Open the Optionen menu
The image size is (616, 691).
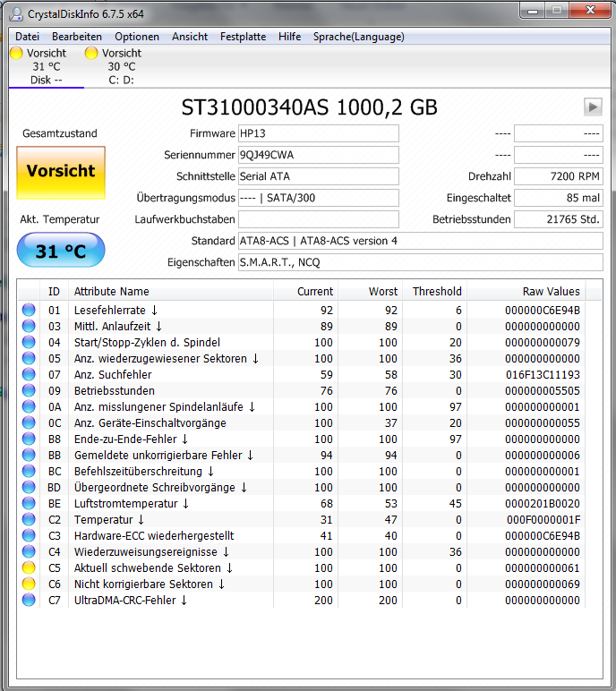137,37
